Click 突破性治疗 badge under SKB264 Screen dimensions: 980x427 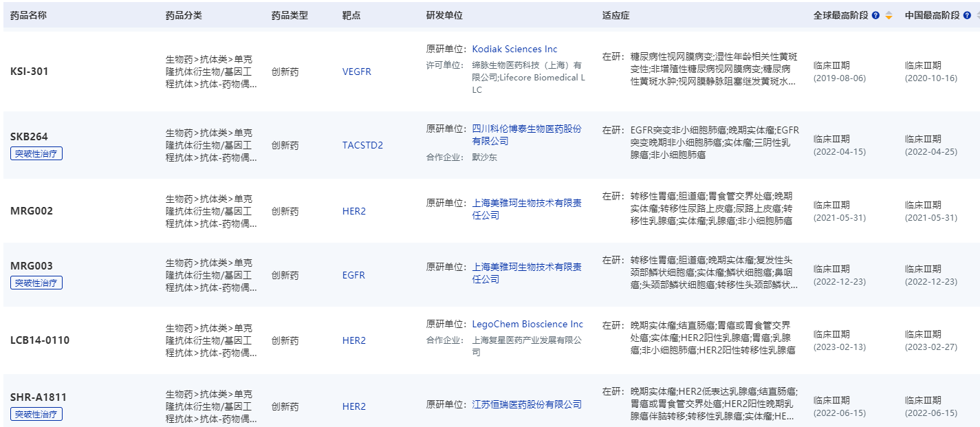click(x=36, y=153)
